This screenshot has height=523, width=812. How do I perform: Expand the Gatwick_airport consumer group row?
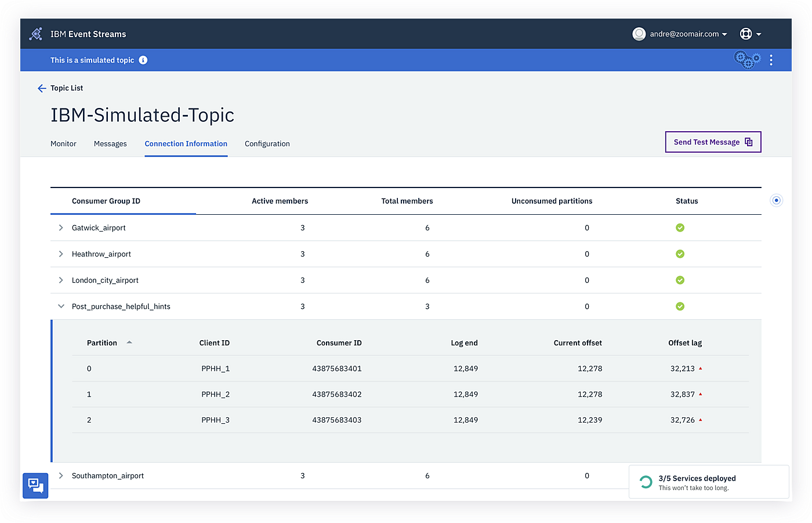[61, 228]
